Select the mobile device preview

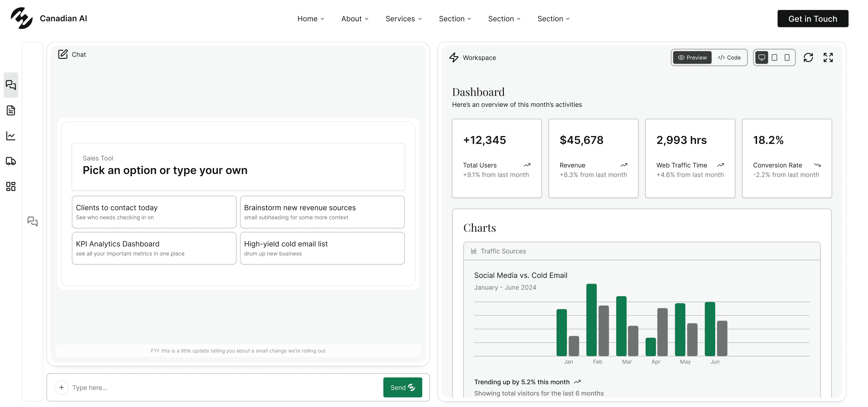click(x=787, y=58)
